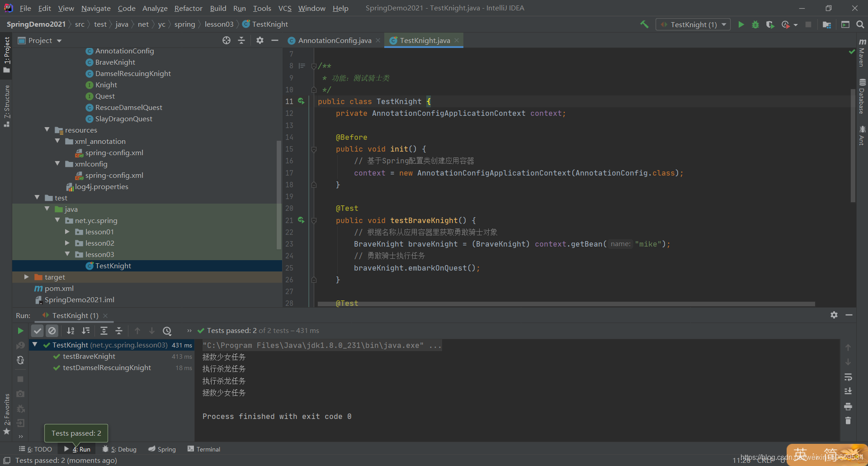
Task: Click the editor horizontal scrollbar
Action: click(566, 304)
